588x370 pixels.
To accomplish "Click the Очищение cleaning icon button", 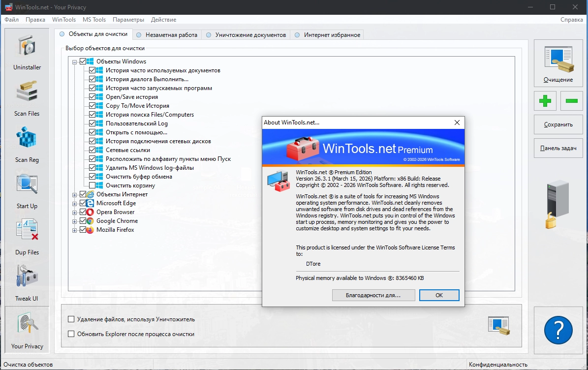I will coord(558,63).
